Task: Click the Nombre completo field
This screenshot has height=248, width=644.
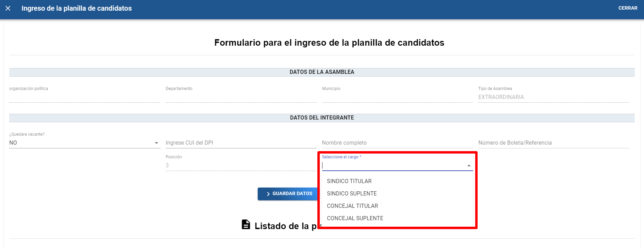Action: [397, 143]
